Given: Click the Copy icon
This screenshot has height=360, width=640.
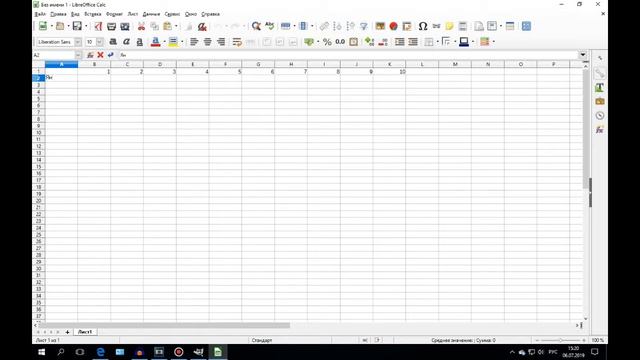Looking at the screenshot, I should 154,27.
